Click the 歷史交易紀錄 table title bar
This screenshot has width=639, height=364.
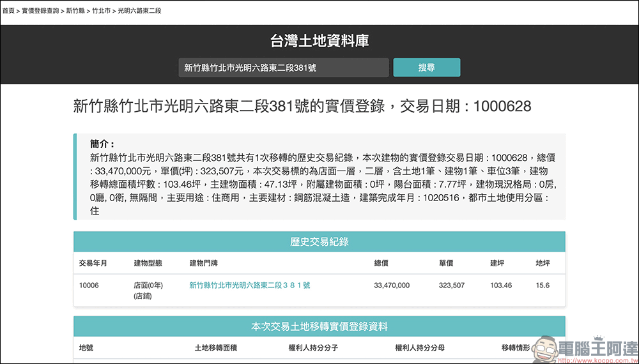point(319,241)
